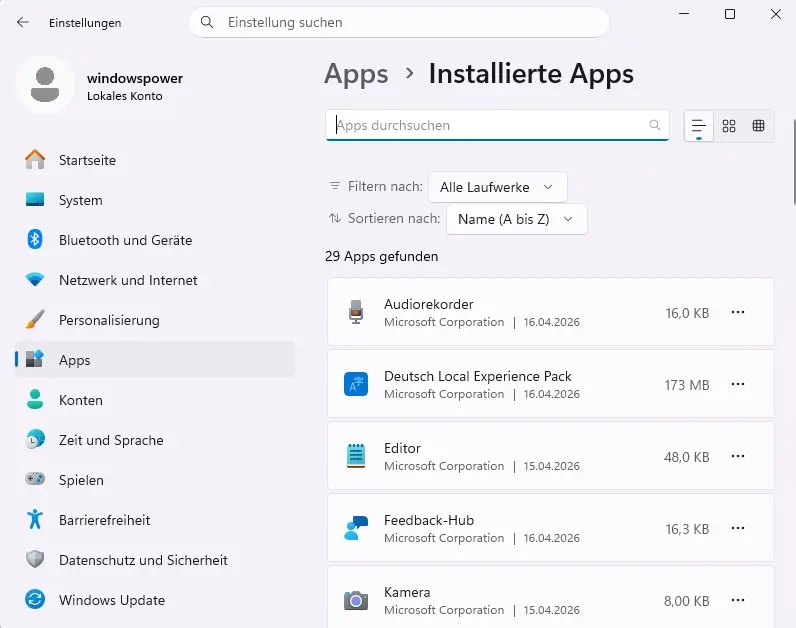The height and width of the screenshot is (628, 796).
Task: Open System settings
Action: [x=155, y=200]
